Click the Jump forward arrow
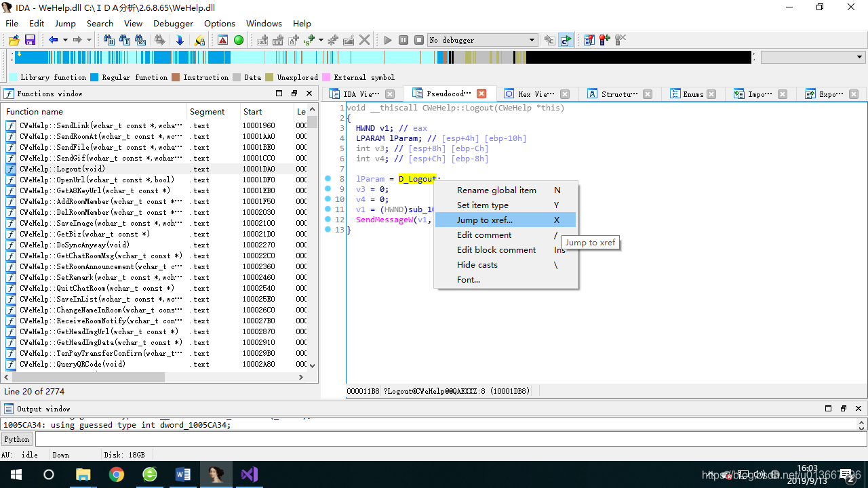Image resolution: width=868 pixels, height=488 pixels. [x=77, y=40]
